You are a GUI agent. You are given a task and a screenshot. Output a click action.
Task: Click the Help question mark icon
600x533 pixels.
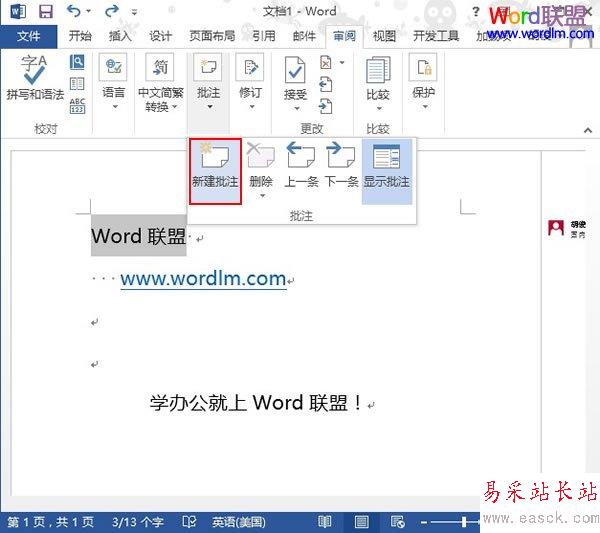pos(476,11)
